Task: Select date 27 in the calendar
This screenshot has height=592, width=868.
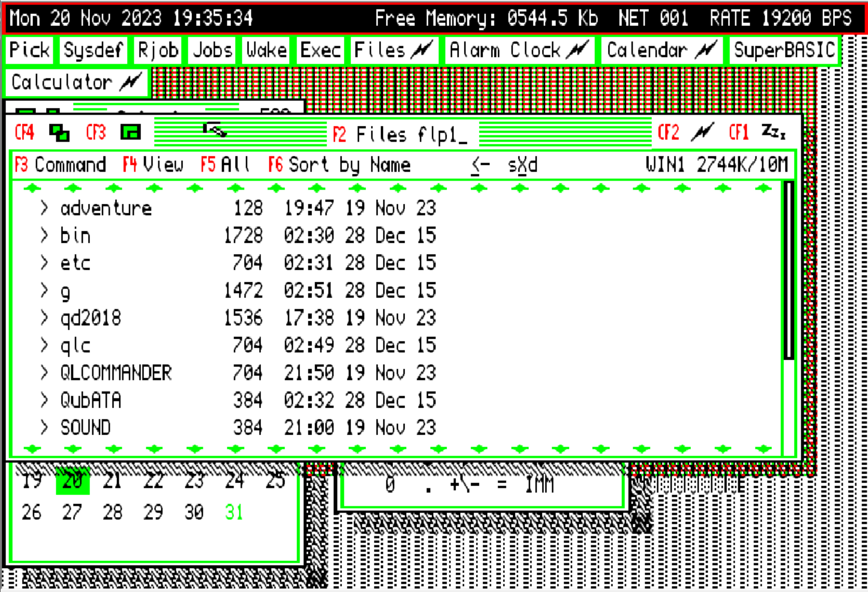Action: (x=72, y=513)
